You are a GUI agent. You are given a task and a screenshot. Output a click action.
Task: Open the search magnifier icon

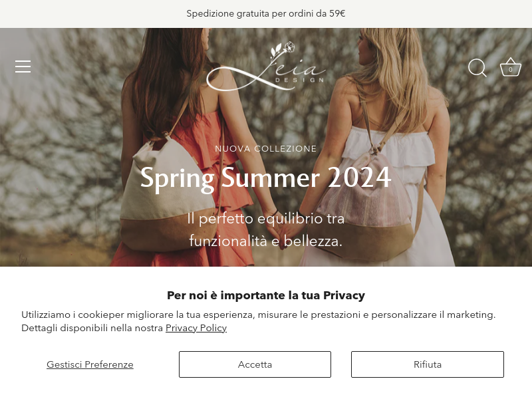477,68
